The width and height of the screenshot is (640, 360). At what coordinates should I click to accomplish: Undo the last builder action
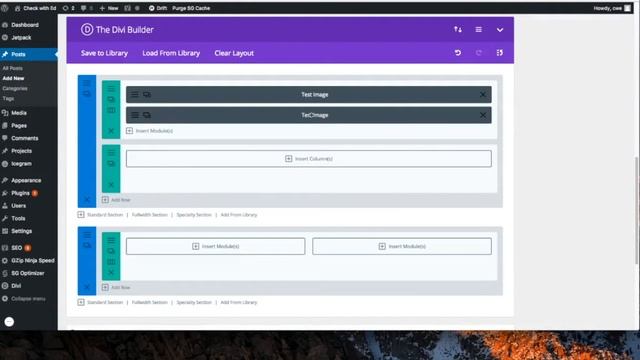point(458,53)
